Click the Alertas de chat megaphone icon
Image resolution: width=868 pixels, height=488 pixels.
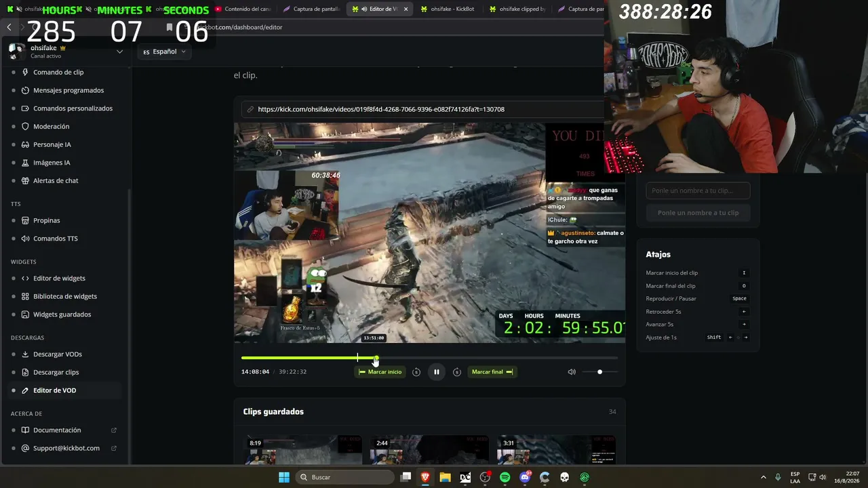pyautogui.click(x=25, y=181)
